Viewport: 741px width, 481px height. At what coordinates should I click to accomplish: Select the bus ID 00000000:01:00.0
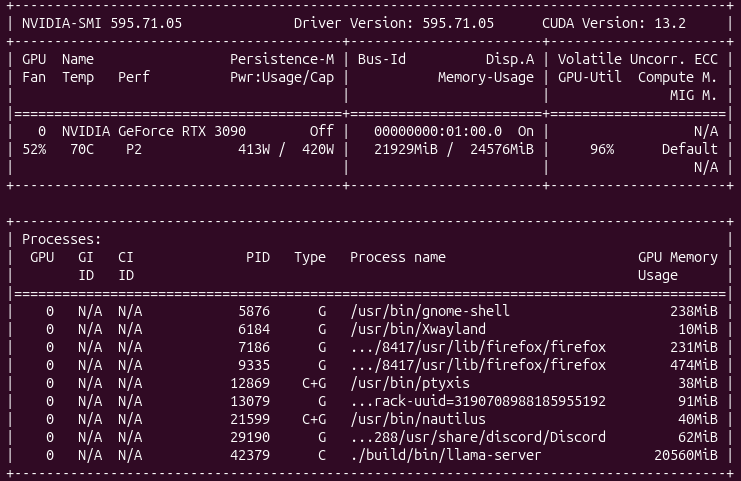click(x=438, y=131)
